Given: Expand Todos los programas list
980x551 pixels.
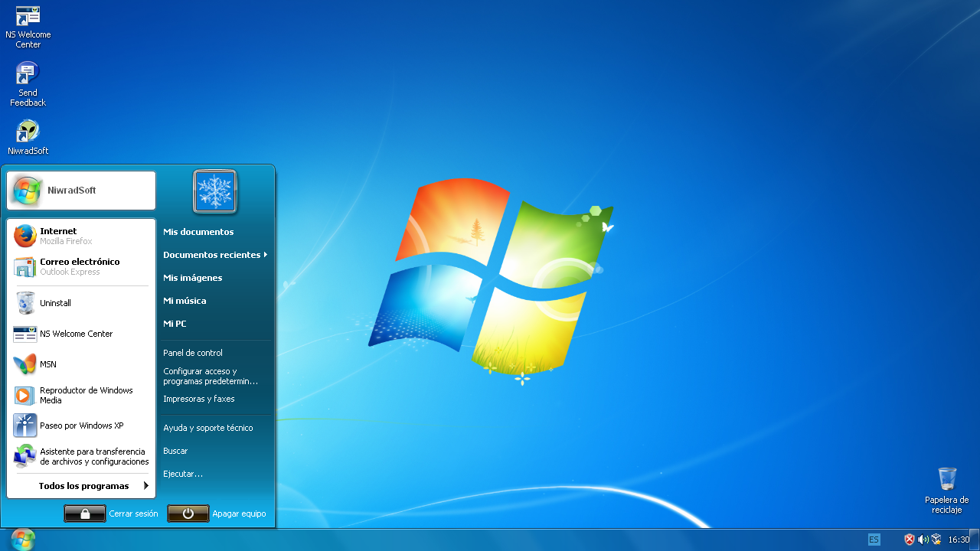Looking at the screenshot, I should [83, 486].
